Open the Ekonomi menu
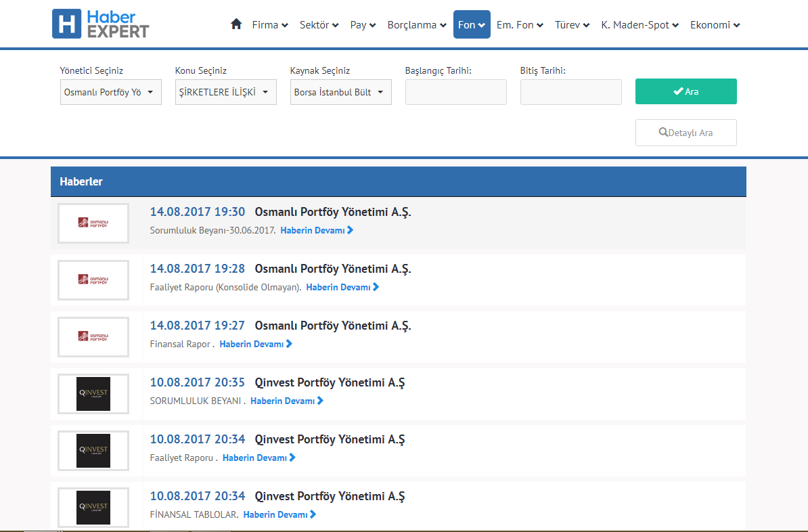This screenshot has height=532, width=808. 715,25
